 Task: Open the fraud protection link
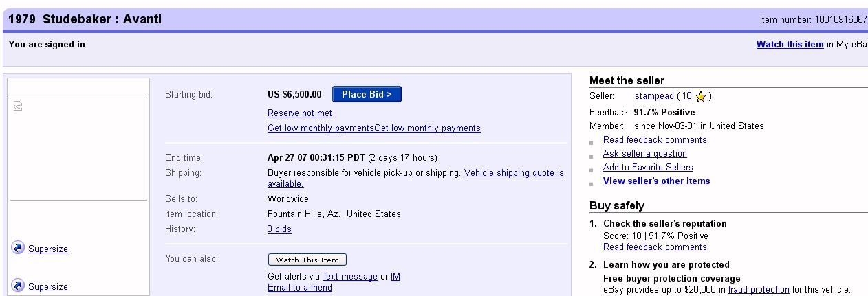759,290
